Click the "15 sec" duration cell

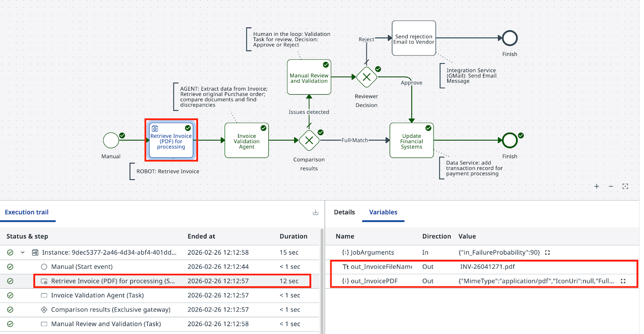(x=289, y=253)
